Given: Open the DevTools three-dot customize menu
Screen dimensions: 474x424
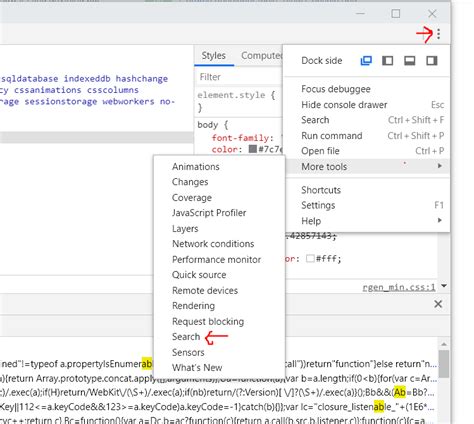Looking at the screenshot, I should 438,34.
